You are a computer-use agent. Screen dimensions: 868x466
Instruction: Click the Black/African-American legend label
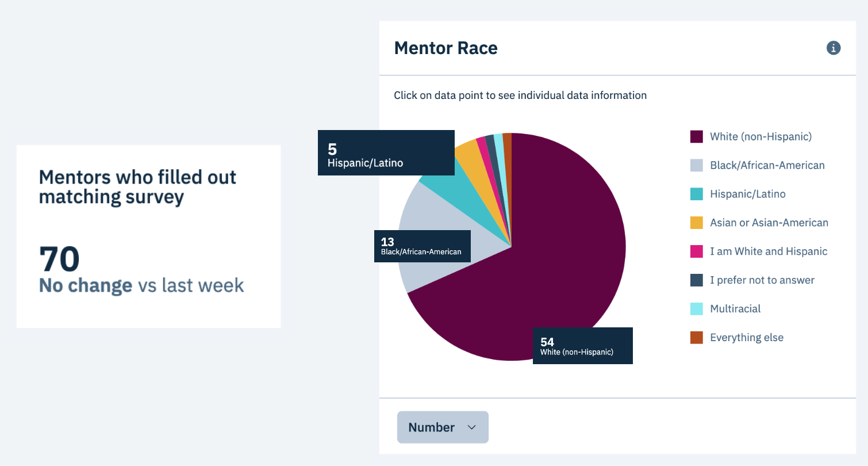pos(766,165)
